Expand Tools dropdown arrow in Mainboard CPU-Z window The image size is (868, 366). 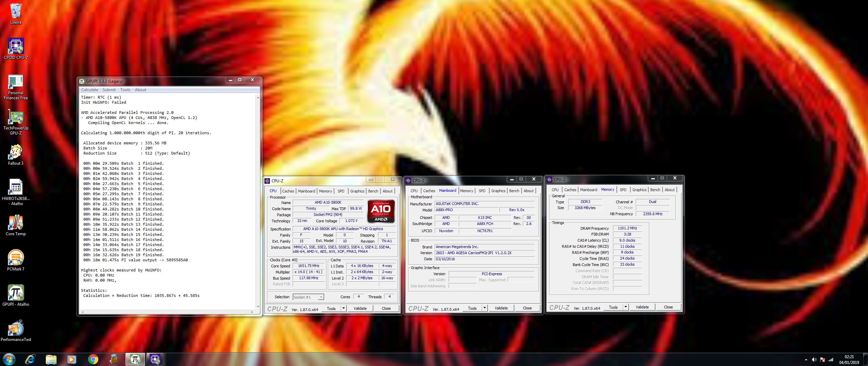(485, 308)
